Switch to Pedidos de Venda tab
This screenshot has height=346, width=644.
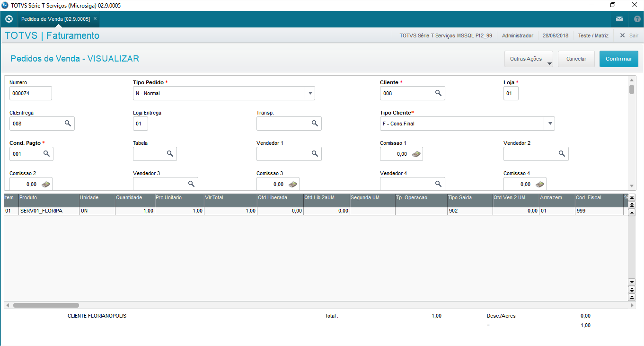tap(55, 19)
